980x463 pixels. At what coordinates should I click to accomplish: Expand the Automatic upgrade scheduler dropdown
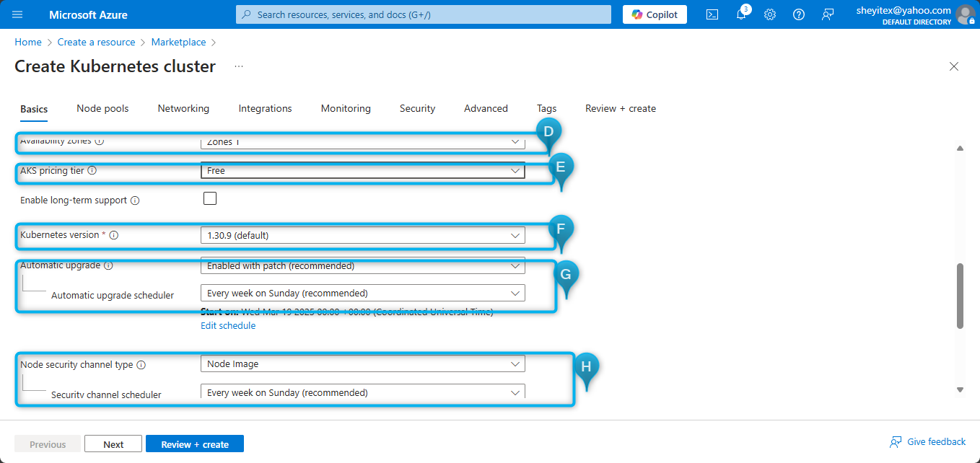pyautogui.click(x=362, y=293)
